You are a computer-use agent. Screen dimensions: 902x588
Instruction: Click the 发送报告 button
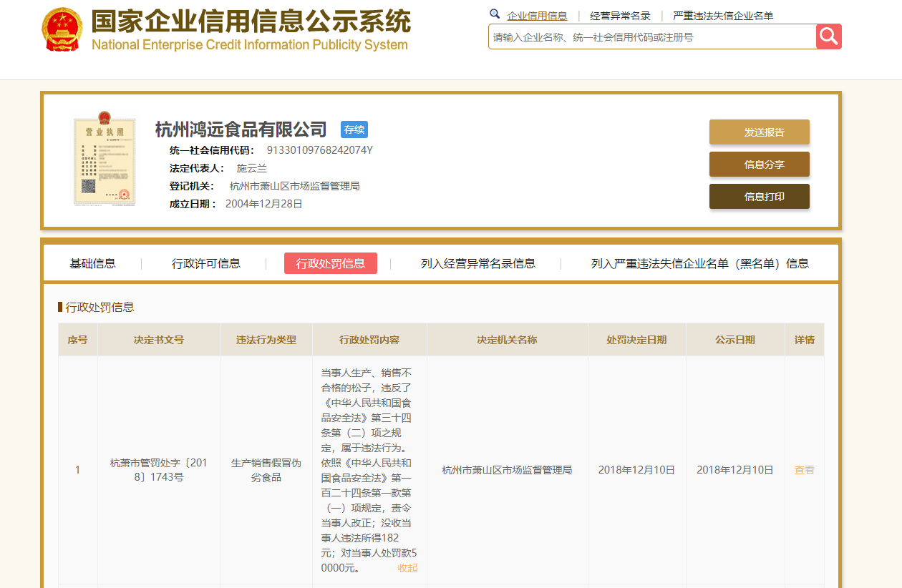point(760,132)
